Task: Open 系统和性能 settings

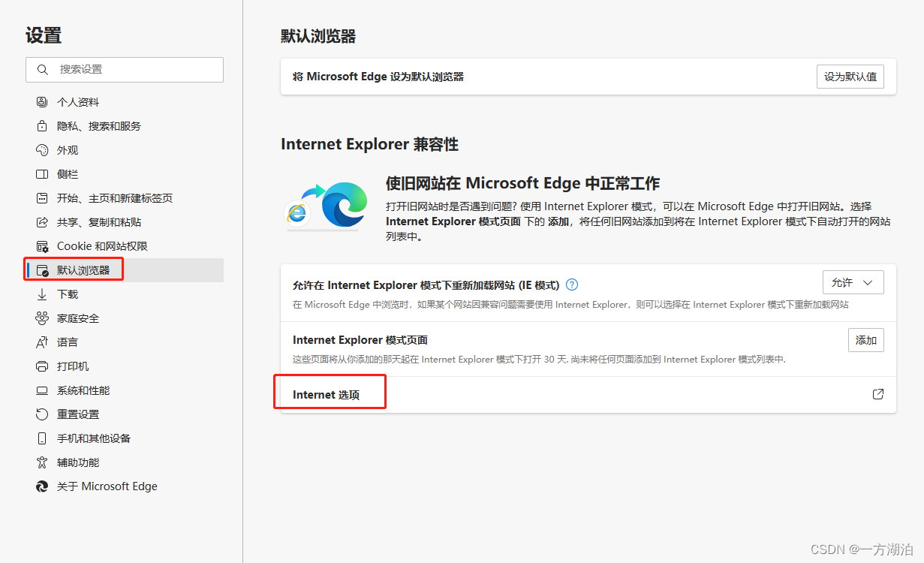Action: click(x=125, y=390)
